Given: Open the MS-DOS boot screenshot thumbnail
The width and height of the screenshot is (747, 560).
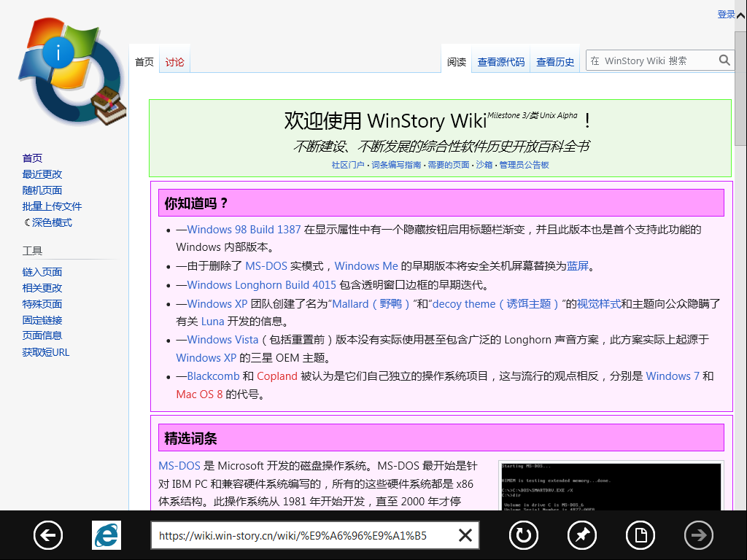Looking at the screenshot, I should pyautogui.click(x=611, y=486).
